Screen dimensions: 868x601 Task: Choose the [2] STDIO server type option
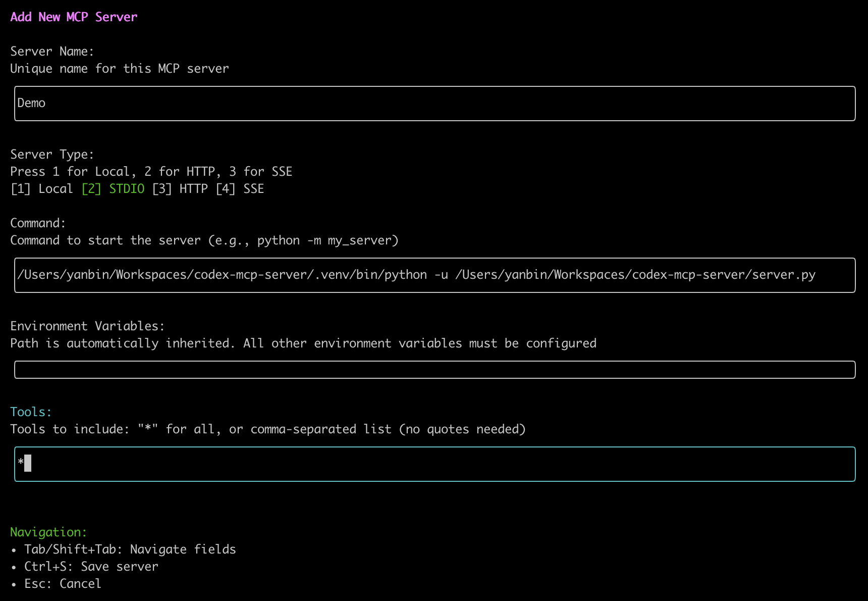[x=113, y=189]
